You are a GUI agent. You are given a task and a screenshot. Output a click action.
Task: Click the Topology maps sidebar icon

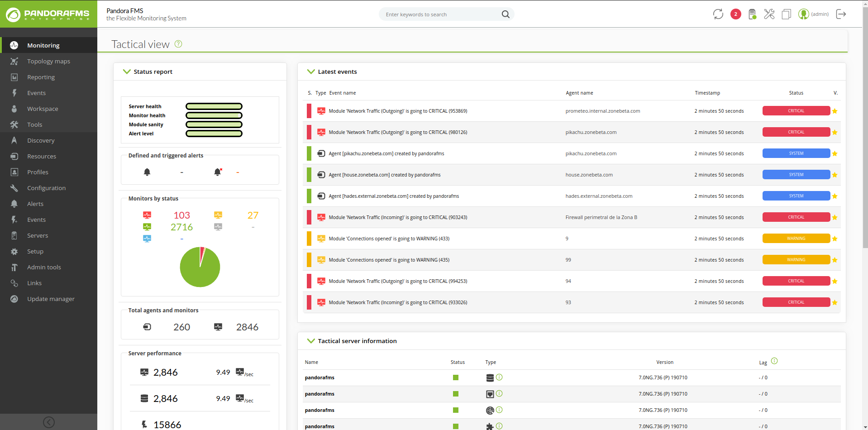(14, 61)
